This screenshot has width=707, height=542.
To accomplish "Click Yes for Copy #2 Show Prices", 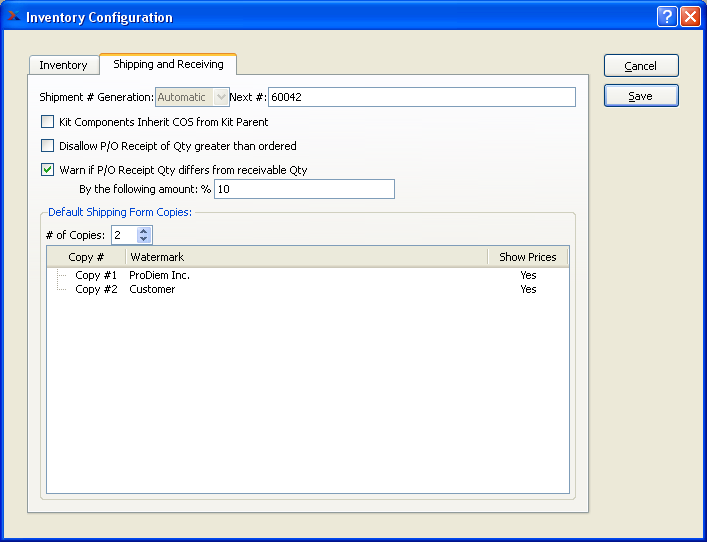I will tap(528, 289).
